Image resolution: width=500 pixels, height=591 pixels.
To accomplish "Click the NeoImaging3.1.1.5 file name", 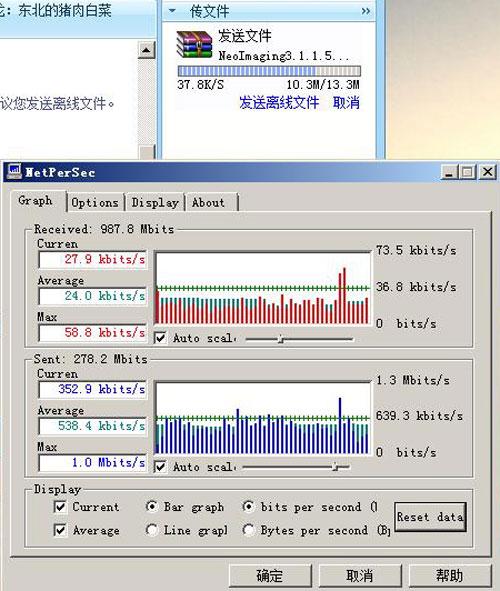I will (284, 56).
